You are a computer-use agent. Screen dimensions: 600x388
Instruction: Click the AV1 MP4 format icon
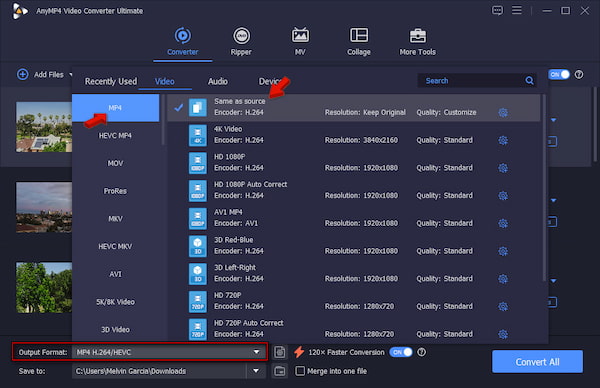click(x=198, y=218)
